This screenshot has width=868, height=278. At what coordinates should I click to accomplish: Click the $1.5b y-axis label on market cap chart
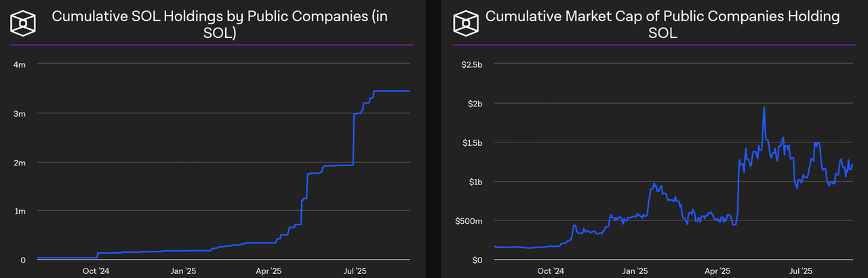coord(471,143)
